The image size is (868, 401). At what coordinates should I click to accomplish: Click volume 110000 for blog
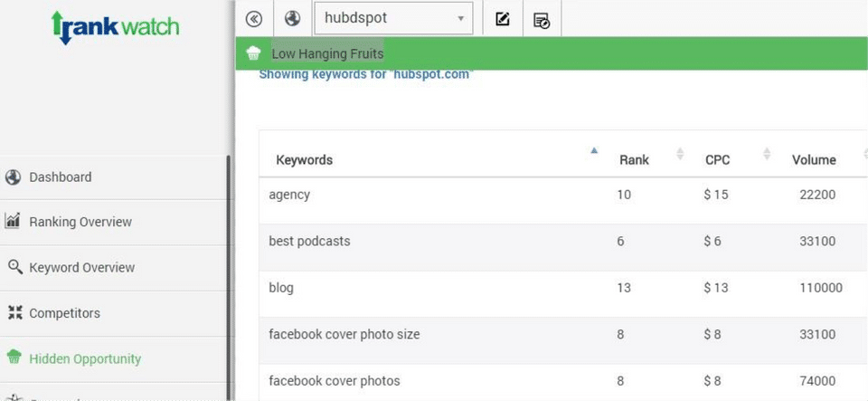(x=821, y=288)
